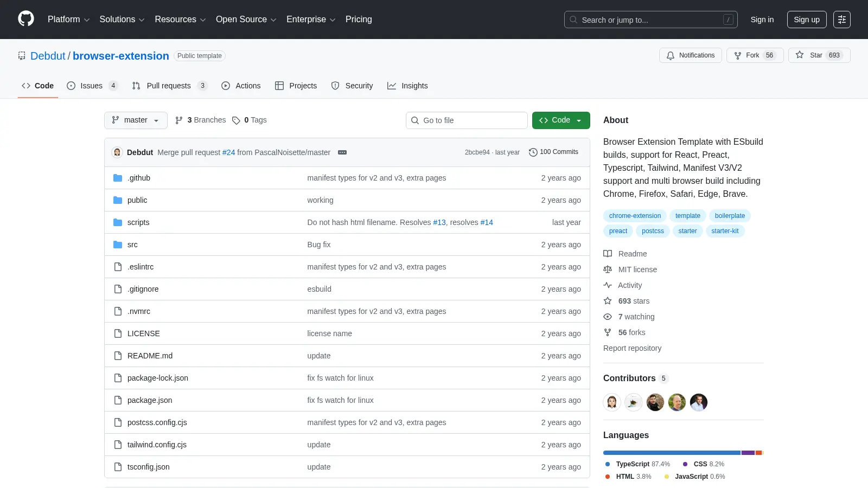The width and height of the screenshot is (868, 488).
Task: Switch to the Projects tab
Action: (296, 86)
